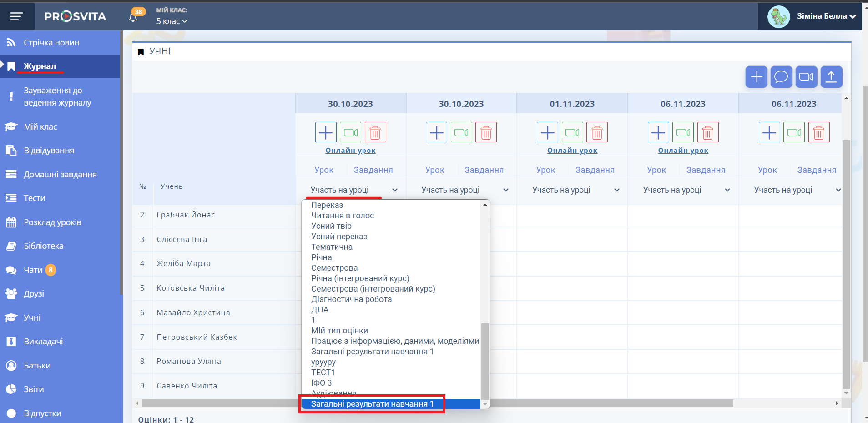Add a grade column for 06.11.2023 with Онлайн урок
The width and height of the screenshot is (868, 423).
(658, 132)
